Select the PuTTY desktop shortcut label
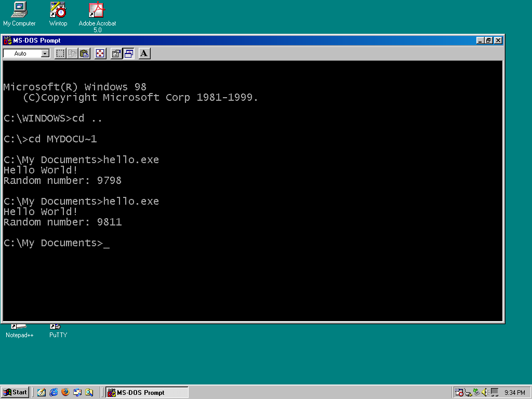This screenshot has width=532, height=399. (x=58, y=335)
